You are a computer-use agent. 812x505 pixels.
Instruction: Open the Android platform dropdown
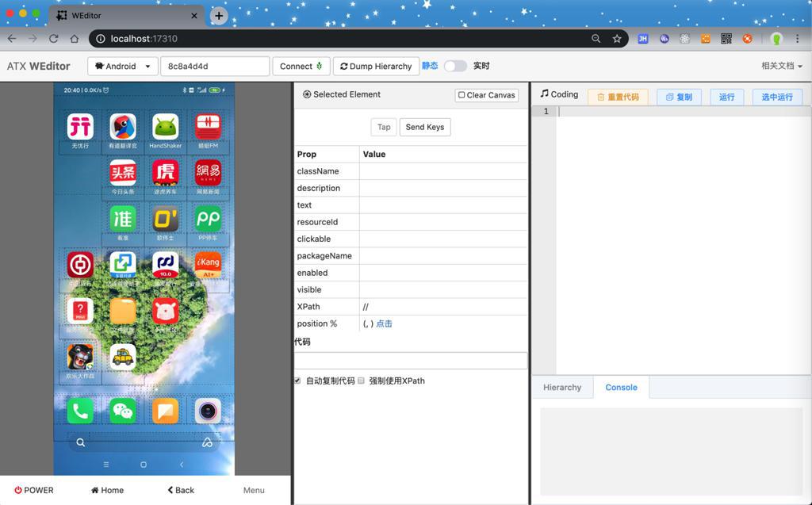pos(123,67)
